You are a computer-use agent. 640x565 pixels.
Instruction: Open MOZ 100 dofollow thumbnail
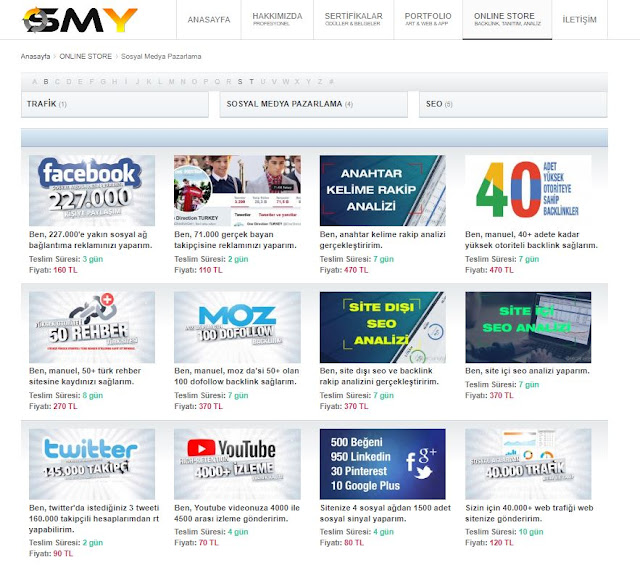[237, 327]
